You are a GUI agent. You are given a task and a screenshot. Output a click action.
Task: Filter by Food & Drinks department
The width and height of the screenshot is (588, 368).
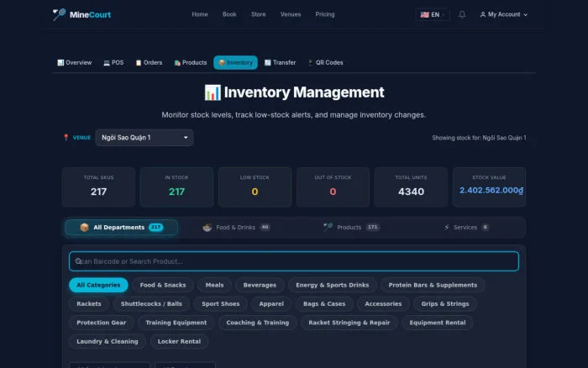(236, 228)
